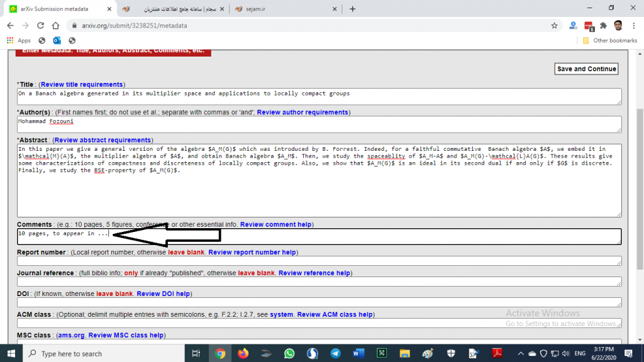The height and width of the screenshot is (362, 644).
Task: Open the Chrome extensions puzzle icon
Action: 603,25
